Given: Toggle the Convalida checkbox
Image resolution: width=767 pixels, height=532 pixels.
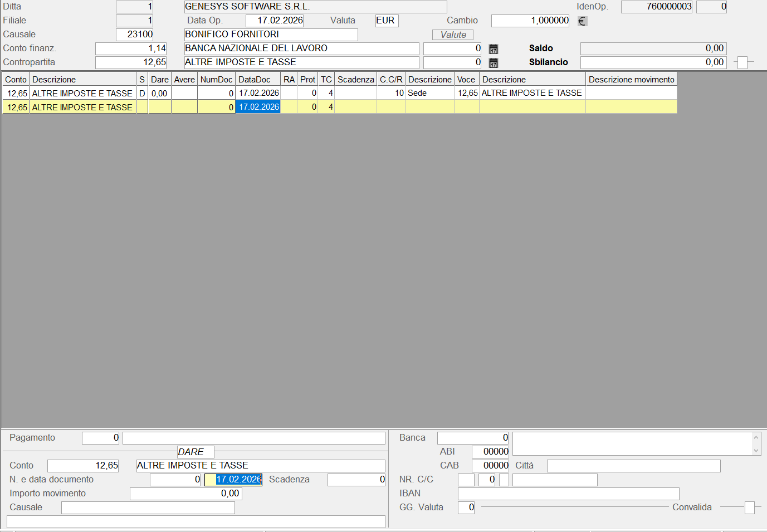Looking at the screenshot, I should pos(749,507).
